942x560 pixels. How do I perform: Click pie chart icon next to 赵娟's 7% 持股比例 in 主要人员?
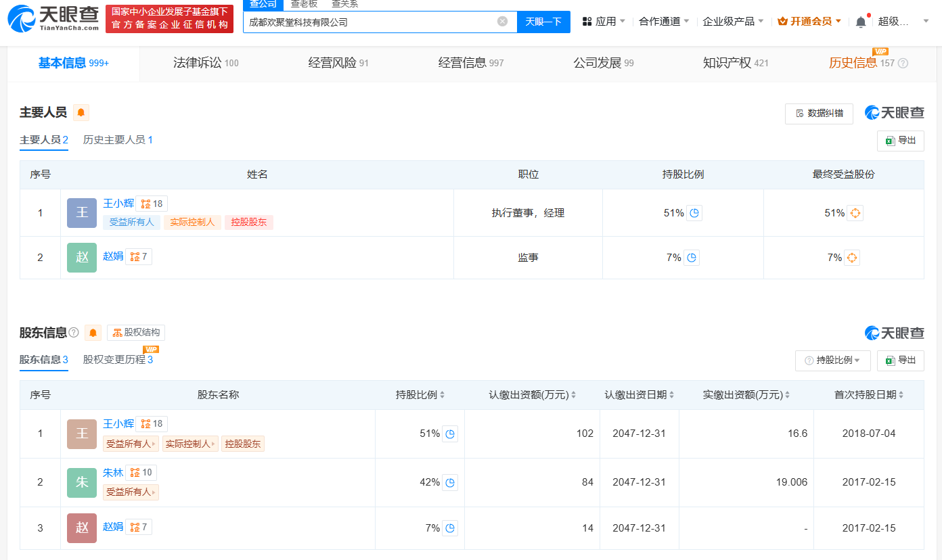click(692, 258)
